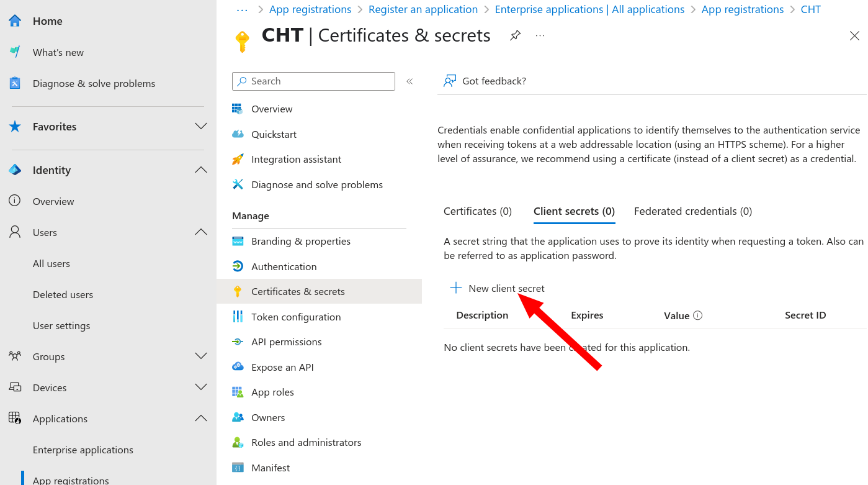Click the Integration assistant rocket icon
868x485 pixels.
pyautogui.click(x=238, y=160)
